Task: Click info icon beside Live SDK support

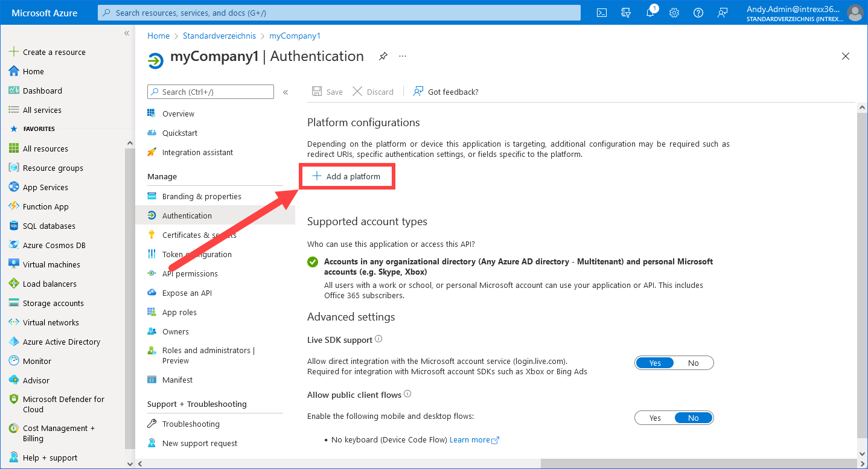Action: click(x=378, y=339)
